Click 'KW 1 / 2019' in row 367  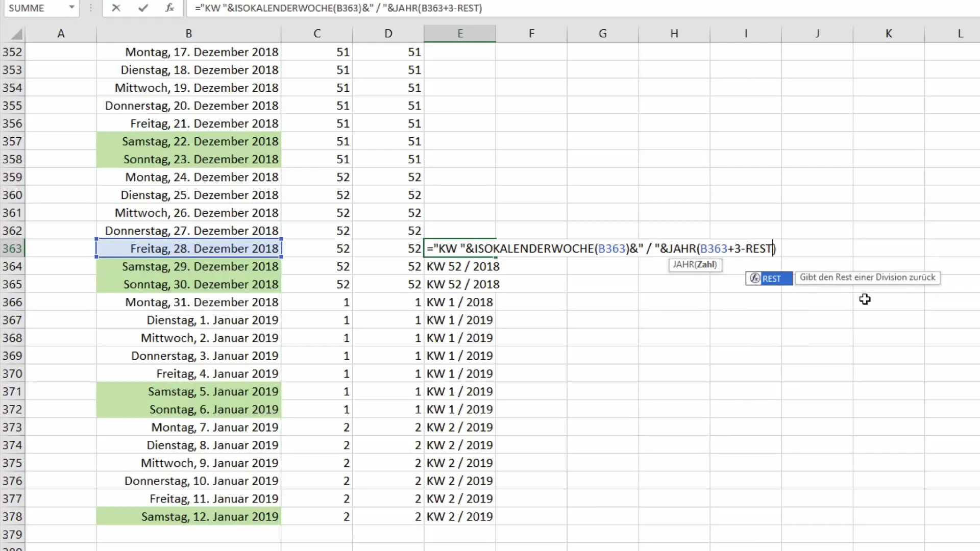[x=460, y=320]
